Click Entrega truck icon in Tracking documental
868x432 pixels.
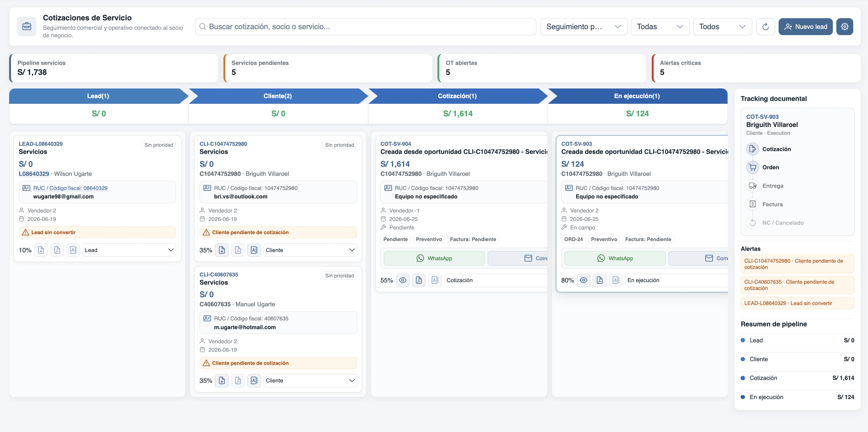(753, 186)
